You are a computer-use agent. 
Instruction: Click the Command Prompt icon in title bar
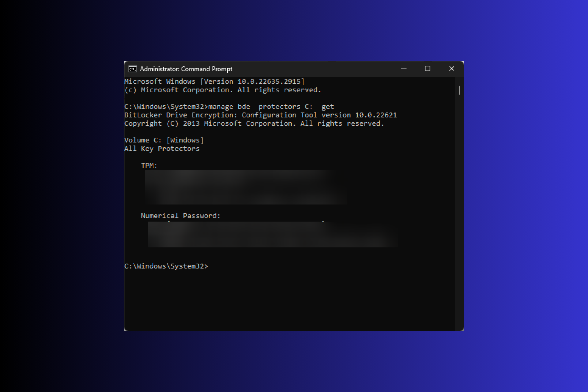point(132,69)
